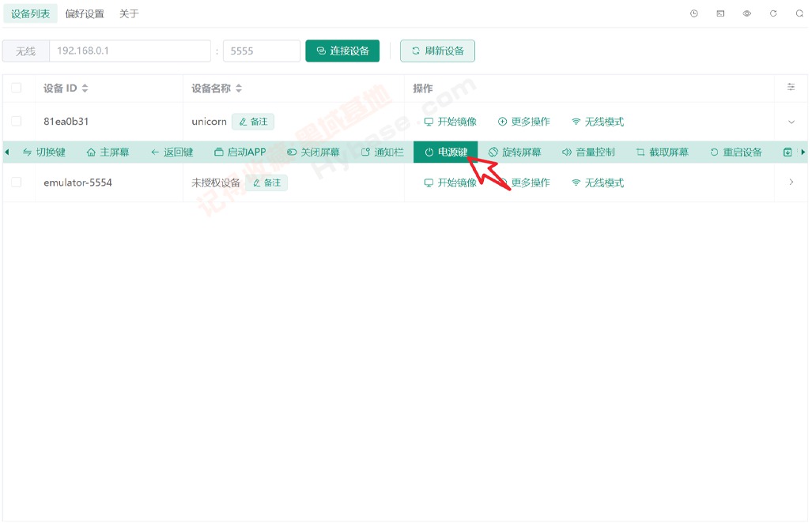Toggle the eye visibility icon top right
This screenshot has height=523, width=812.
pyautogui.click(x=746, y=13)
